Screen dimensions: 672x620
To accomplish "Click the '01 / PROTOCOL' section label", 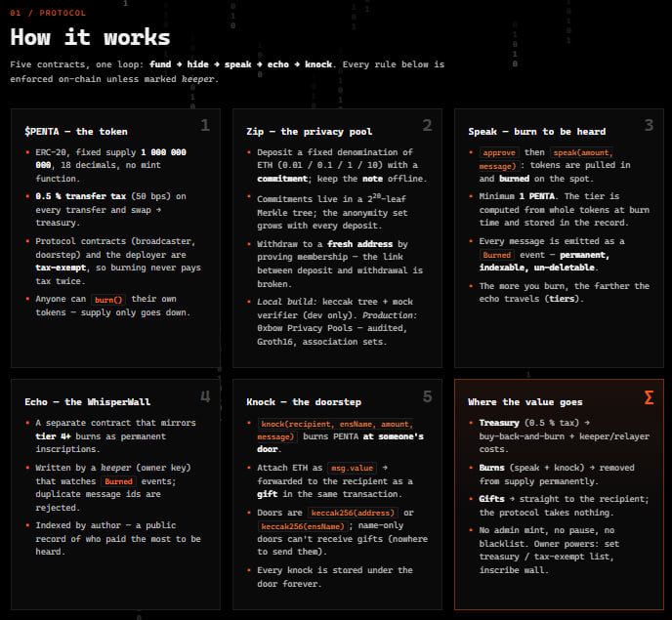I will (x=48, y=13).
